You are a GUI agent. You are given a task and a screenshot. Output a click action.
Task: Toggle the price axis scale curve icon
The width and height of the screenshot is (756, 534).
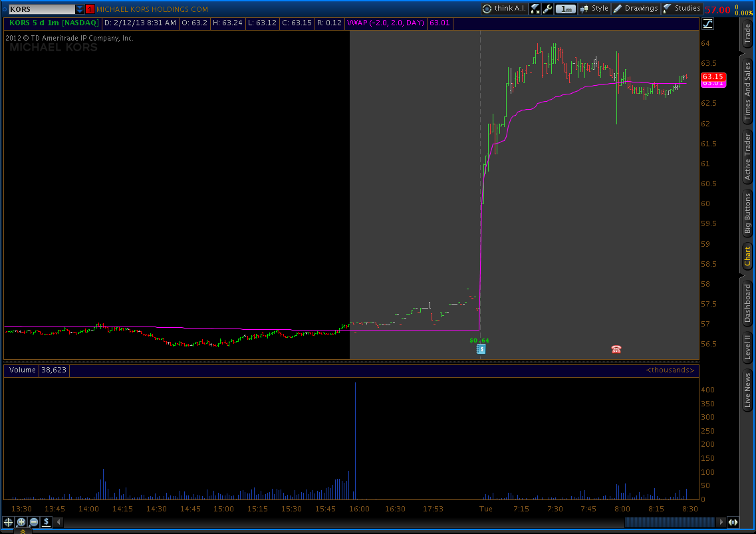(x=707, y=24)
